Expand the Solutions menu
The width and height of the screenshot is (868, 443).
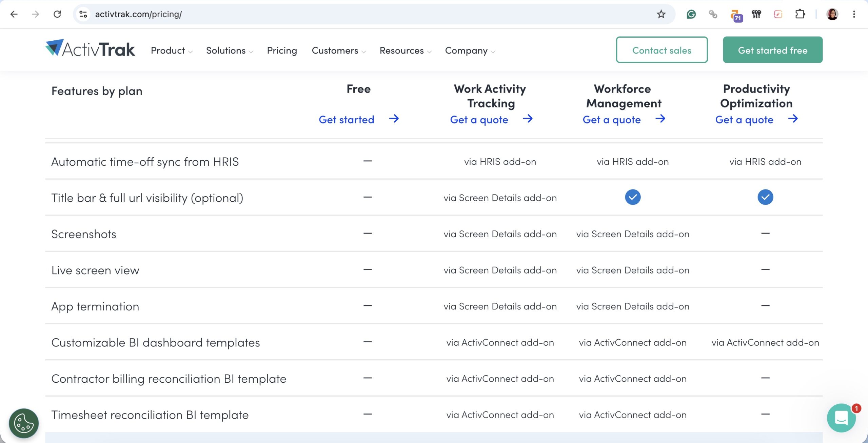(x=230, y=51)
